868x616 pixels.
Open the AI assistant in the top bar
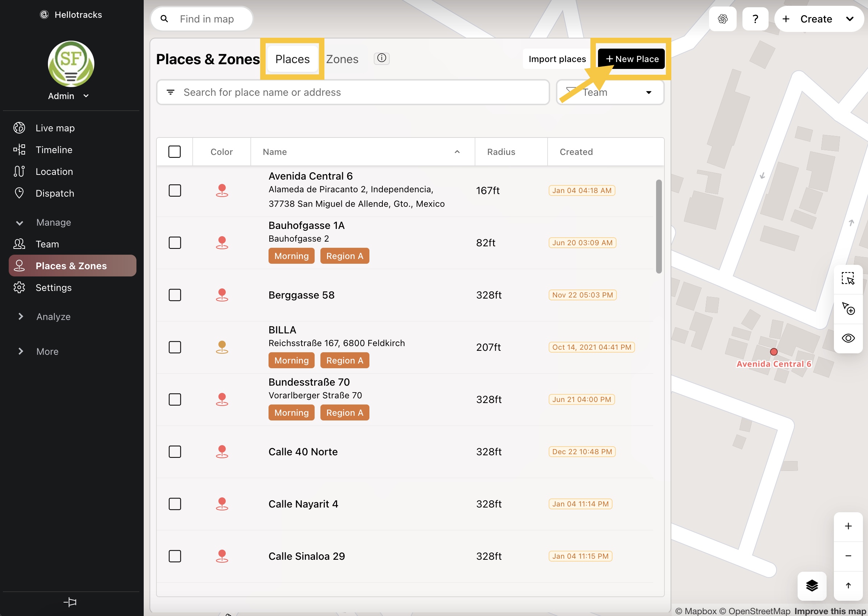tap(722, 19)
